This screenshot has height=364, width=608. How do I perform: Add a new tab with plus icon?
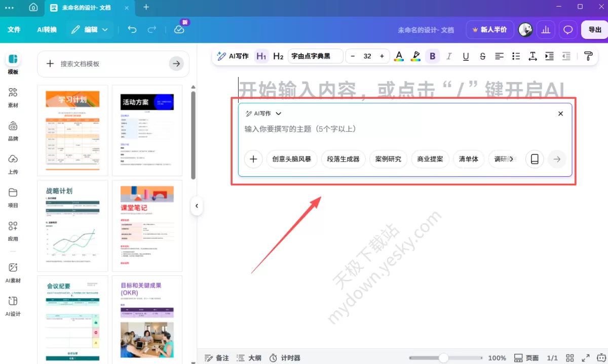pyautogui.click(x=146, y=7)
